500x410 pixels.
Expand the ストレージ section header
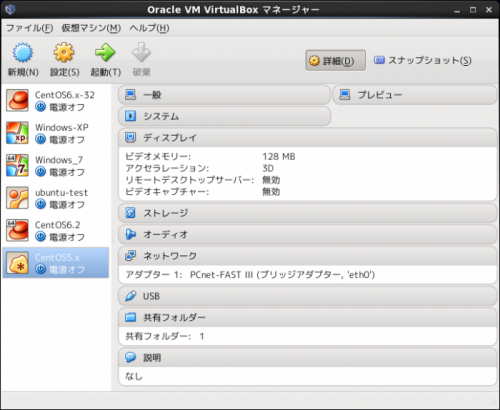coord(307,213)
